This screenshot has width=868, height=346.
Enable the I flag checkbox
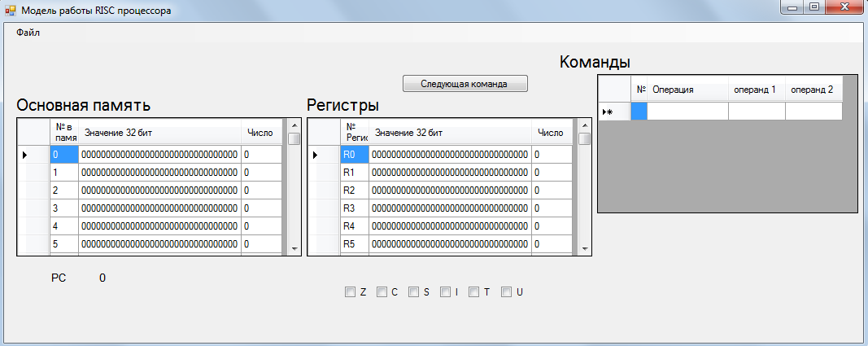(x=445, y=291)
